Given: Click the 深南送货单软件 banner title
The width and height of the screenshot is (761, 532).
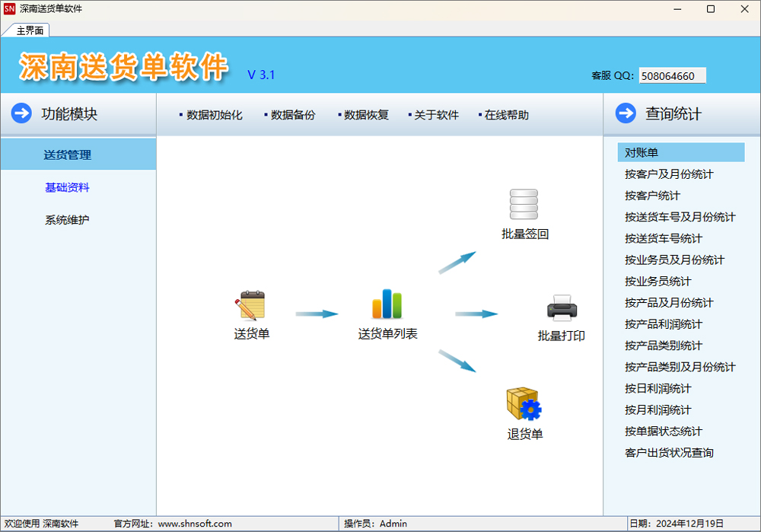Looking at the screenshot, I should pyautogui.click(x=124, y=66).
